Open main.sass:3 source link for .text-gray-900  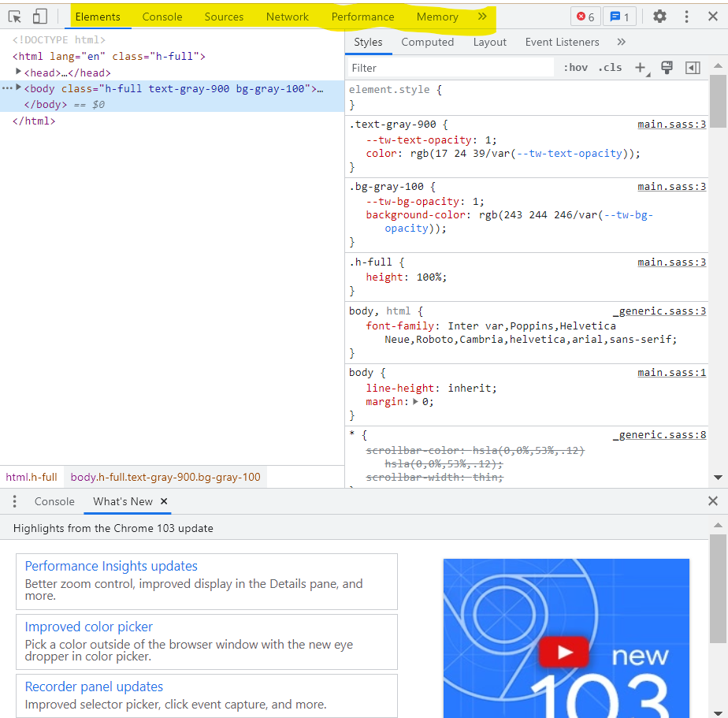(x=671, y=125)
